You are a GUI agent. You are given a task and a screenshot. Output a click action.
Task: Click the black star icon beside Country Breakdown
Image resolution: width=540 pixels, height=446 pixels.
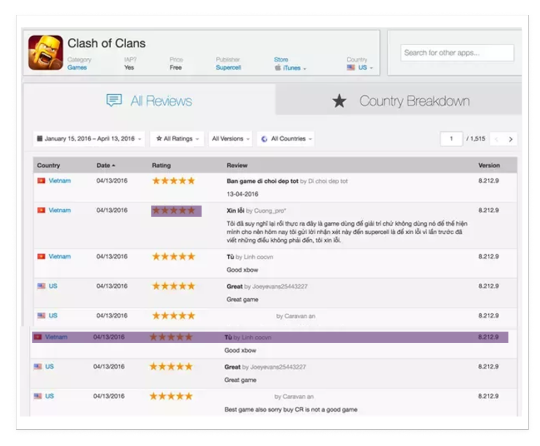coord(339,101)
